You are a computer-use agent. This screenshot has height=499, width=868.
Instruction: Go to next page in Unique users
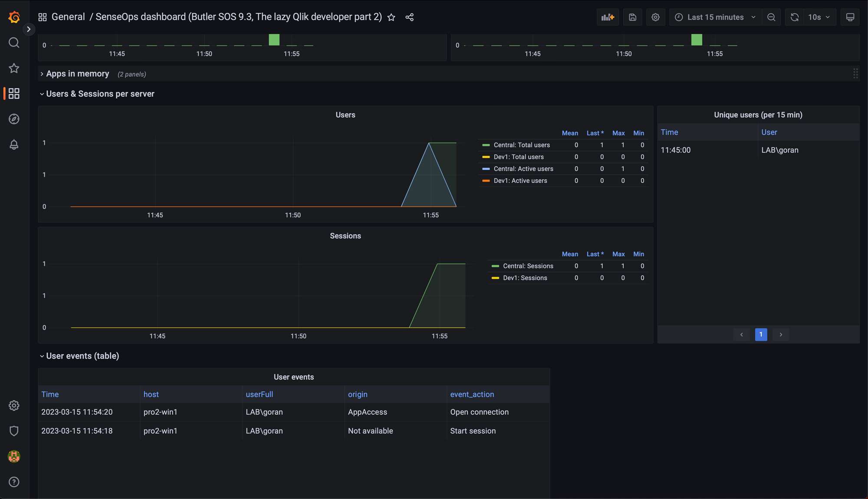coord(781,334)
